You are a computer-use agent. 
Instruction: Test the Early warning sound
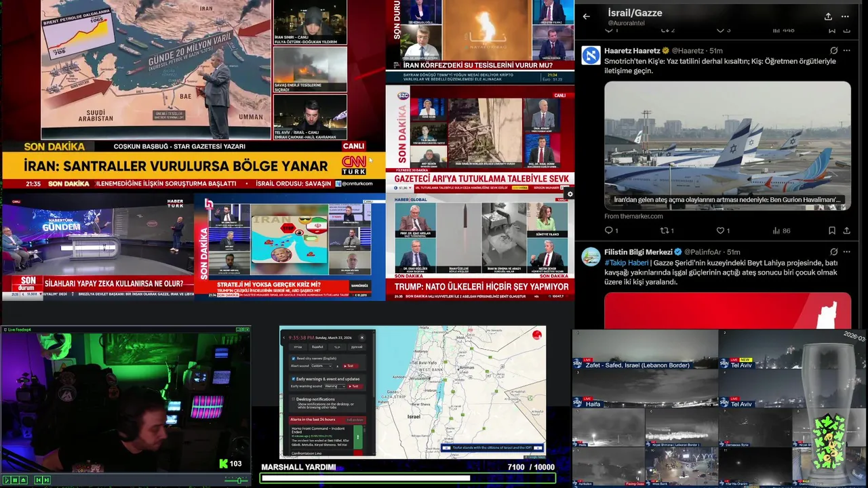[x=355, y=386]
